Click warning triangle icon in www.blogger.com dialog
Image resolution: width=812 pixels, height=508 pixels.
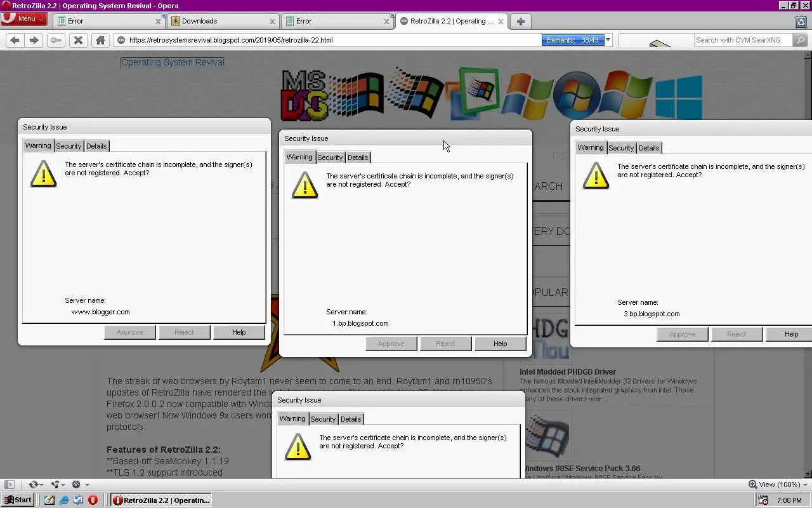pos(43,173)
